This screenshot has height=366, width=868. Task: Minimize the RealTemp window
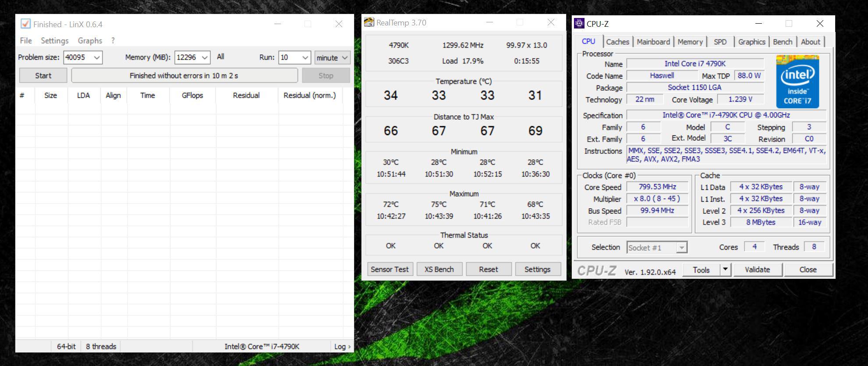[x=489, y=22]
